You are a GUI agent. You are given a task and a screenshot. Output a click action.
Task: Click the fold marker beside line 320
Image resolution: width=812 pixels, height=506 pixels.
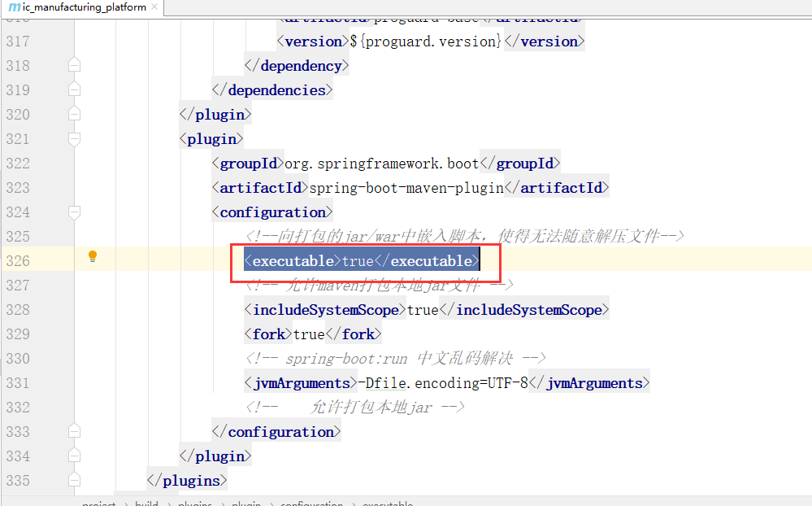pos(74,114)
